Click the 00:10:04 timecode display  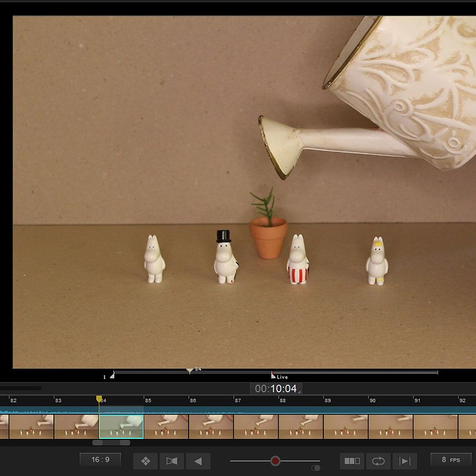click(276, 388)
